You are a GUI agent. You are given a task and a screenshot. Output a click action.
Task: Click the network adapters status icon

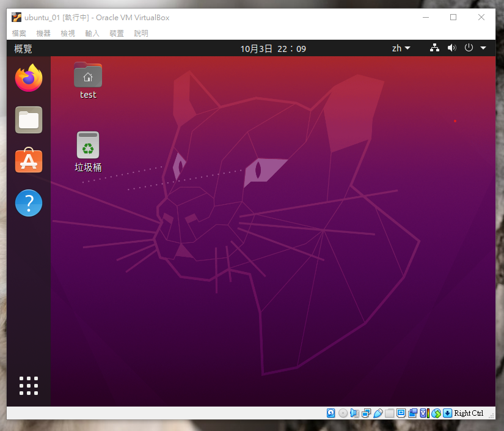pyautogui.click(x=366, y=413)
